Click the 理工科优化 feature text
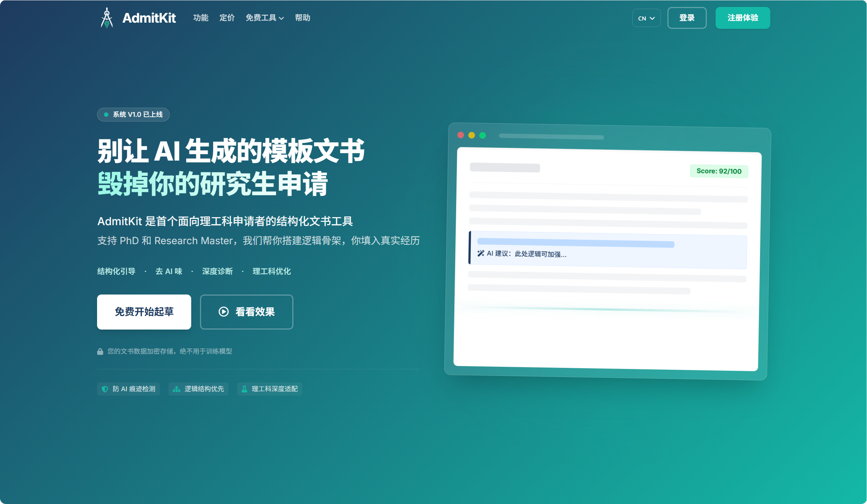This screenshot has height=504, width=867. click(272, 272)
